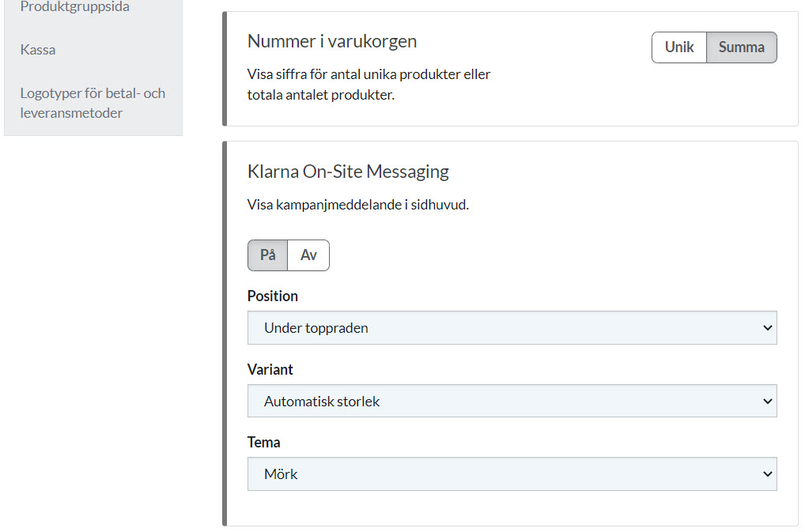This screenshot has width=805, height=532.
Task: Go to Produktgruppsida in the sidebar
Action: (74, 7)
